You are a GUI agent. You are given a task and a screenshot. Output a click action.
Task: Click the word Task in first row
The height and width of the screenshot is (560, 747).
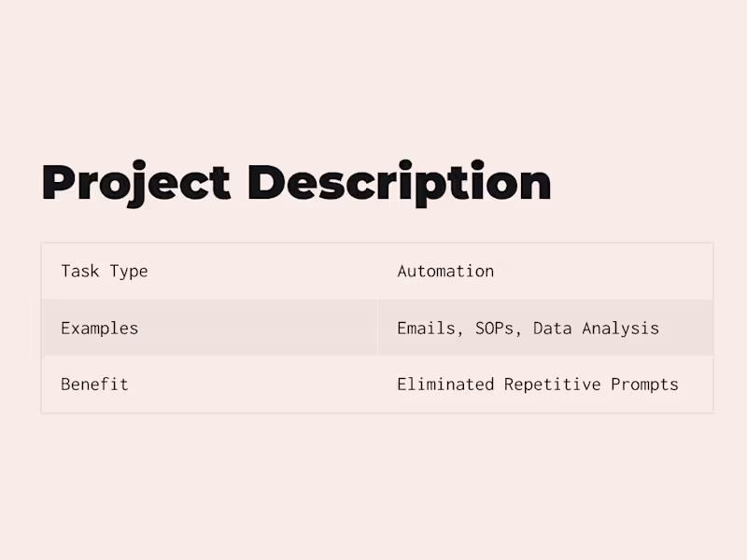80,272
